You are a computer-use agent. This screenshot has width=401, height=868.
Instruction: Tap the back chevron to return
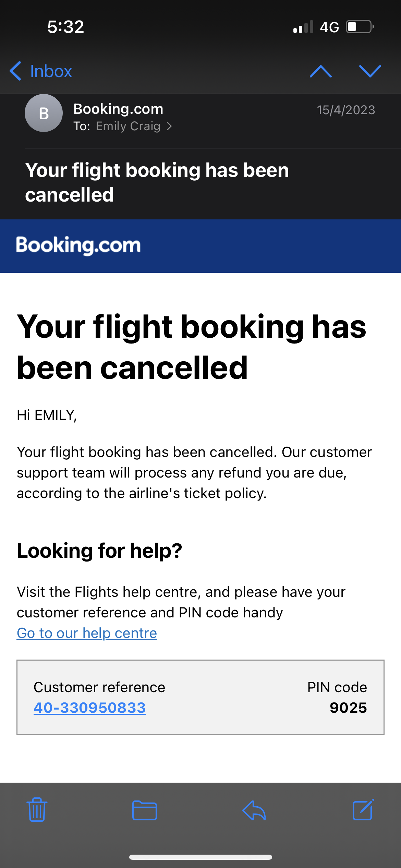pyautogui.click(x=16, y=71)
